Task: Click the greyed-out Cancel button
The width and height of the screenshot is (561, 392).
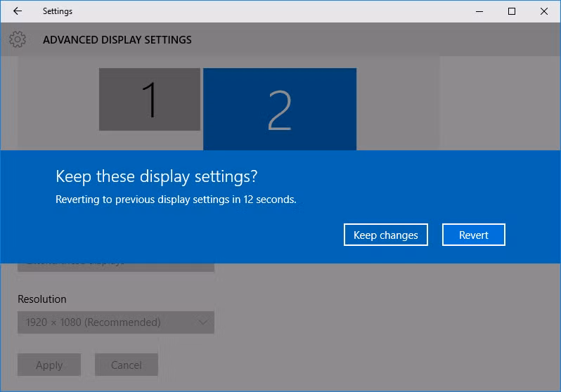Action: pos(127,365)
